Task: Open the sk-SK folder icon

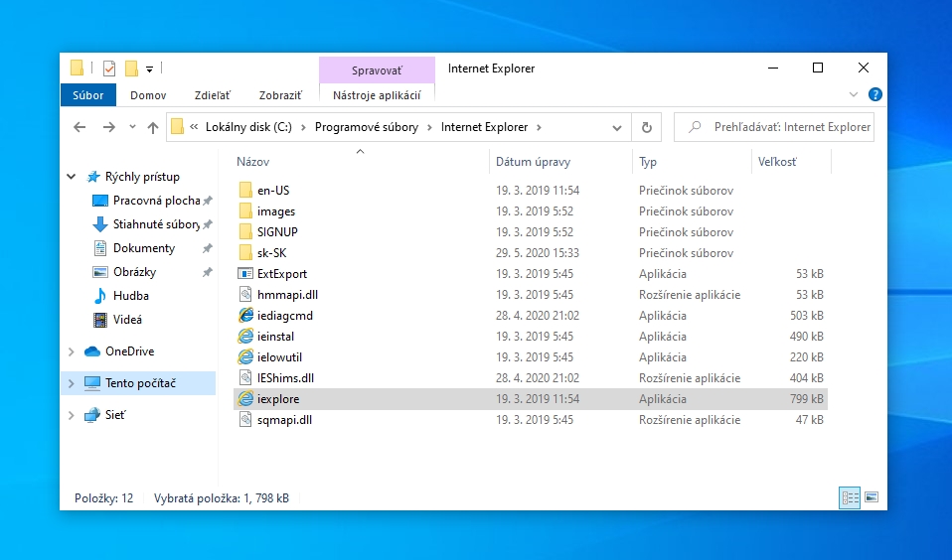Action: pos(245,253)
